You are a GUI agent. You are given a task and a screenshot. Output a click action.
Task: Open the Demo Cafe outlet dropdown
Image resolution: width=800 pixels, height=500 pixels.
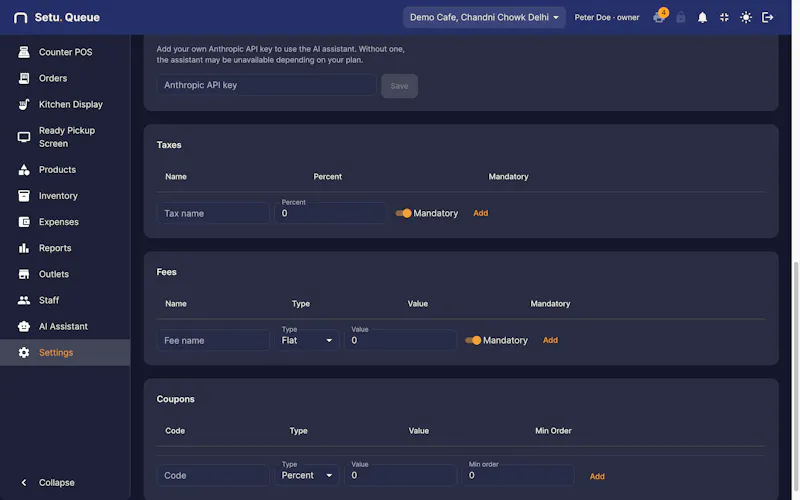click(x=484, y=17)
